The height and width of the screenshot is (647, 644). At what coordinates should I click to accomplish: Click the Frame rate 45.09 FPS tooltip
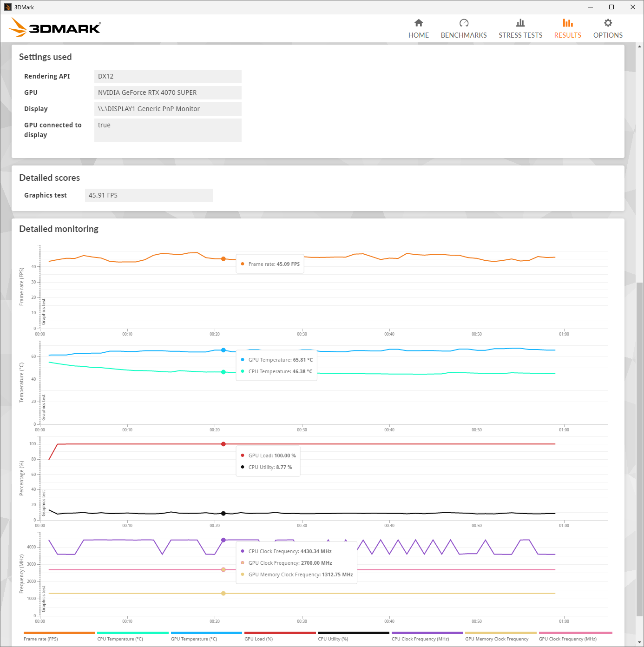270,264
